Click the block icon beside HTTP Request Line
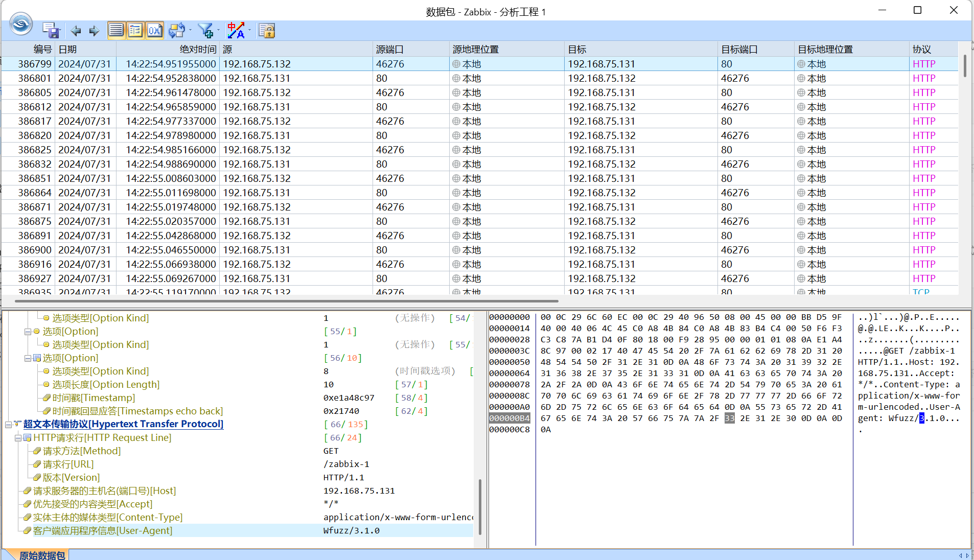 point(28,437)
